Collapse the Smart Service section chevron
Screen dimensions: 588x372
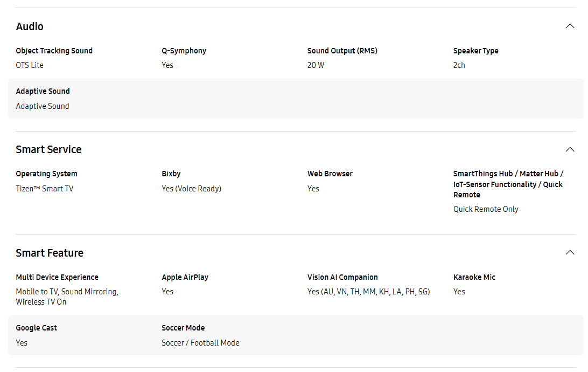click(570, 149)
